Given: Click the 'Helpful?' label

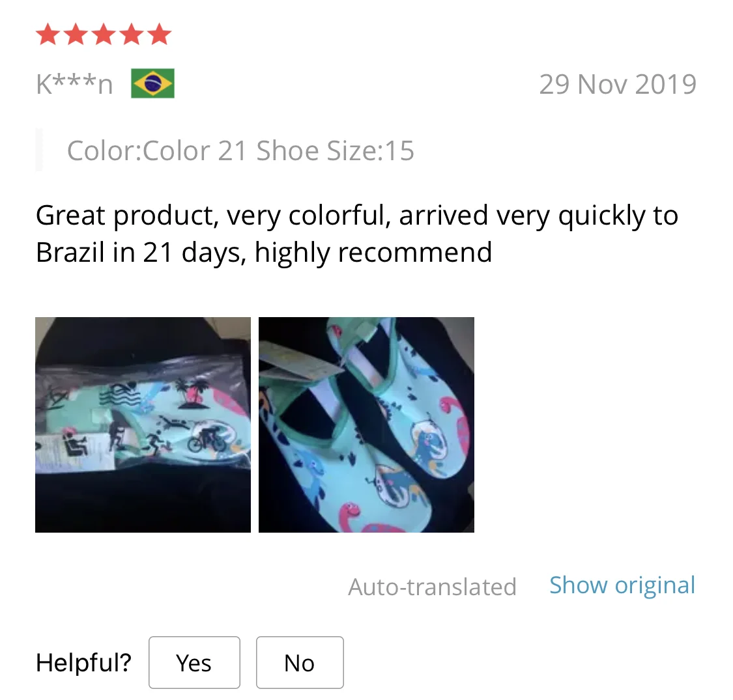Looking at the screenshot, I should [83, 662].
